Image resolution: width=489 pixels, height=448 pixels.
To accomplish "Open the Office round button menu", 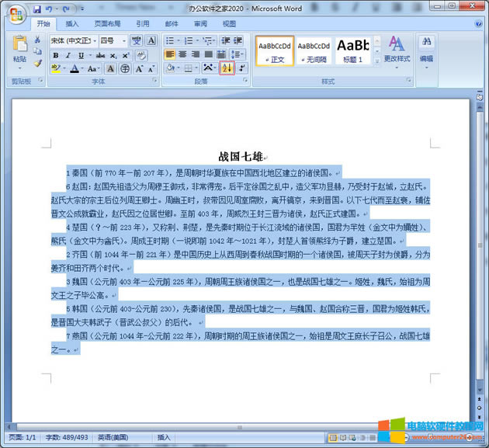I will point(16,14).
